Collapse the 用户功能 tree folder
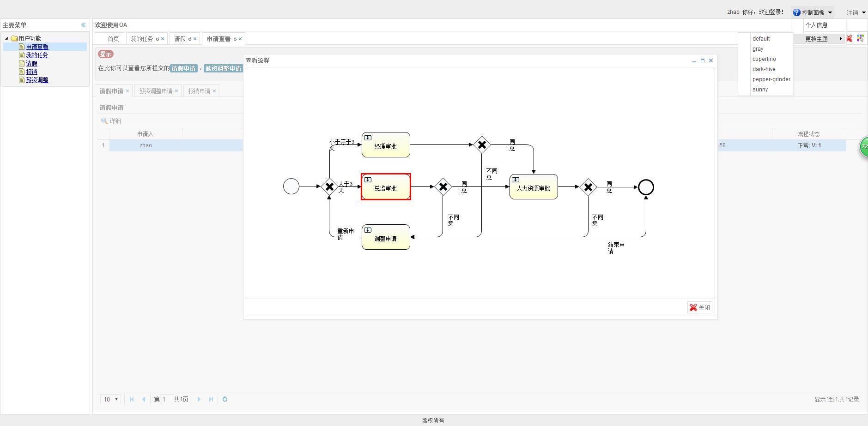This screenshot has height=426, width=868. click(x=6, y=39)
